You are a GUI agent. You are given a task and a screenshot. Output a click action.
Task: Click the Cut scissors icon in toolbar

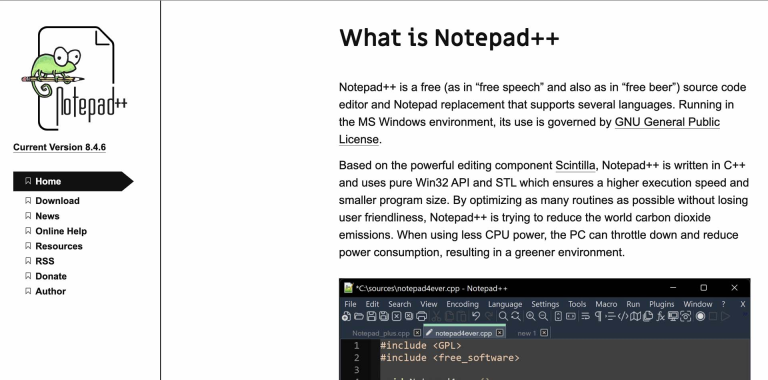(436, 316)
